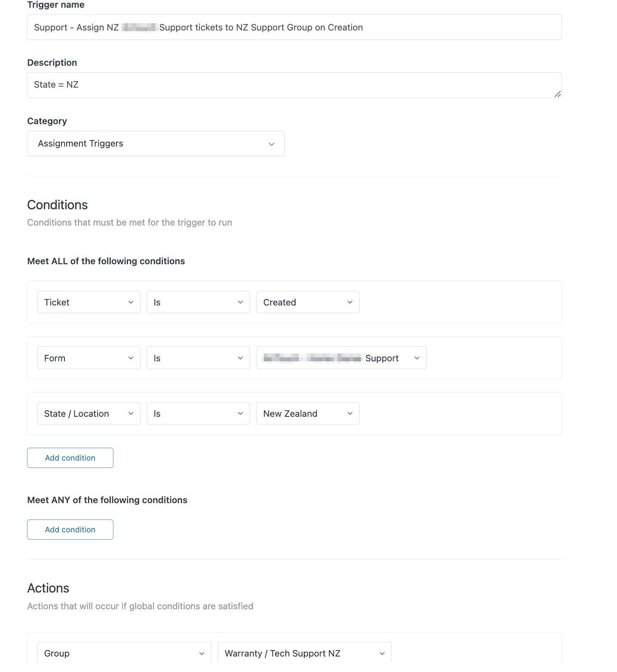
Task: Open the Is operator dropdown for Ticket condition
Action: coord(198,302)
